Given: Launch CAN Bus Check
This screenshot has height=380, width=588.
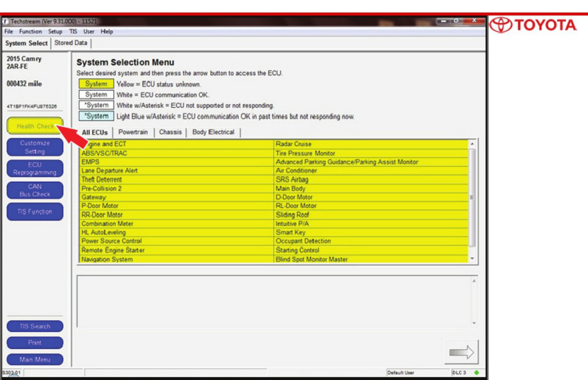Looking at the screenshot, I should (35, 190).
